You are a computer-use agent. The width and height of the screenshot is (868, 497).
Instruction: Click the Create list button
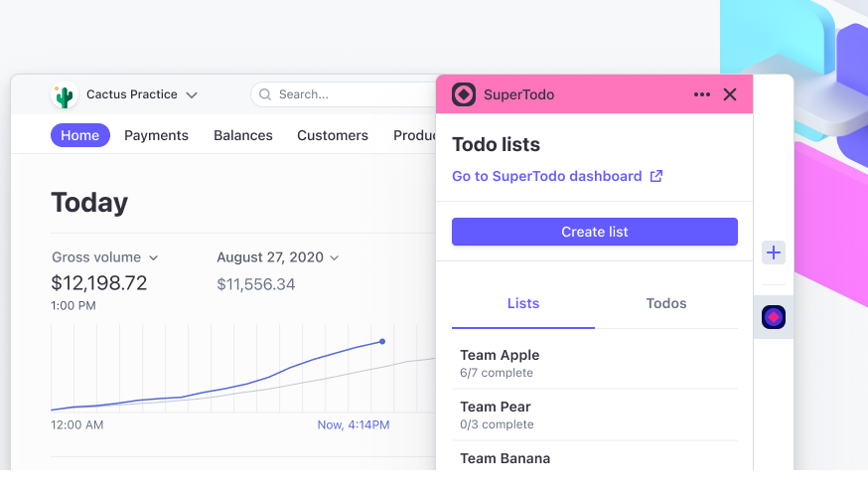pyautogui.click(x=595, y=232)
